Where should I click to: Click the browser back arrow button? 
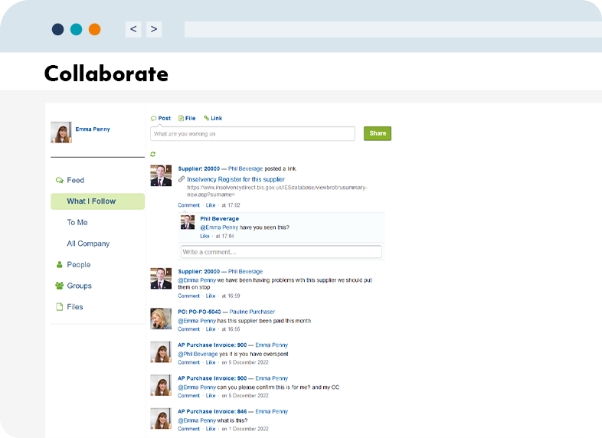click(x=133, y=29)
